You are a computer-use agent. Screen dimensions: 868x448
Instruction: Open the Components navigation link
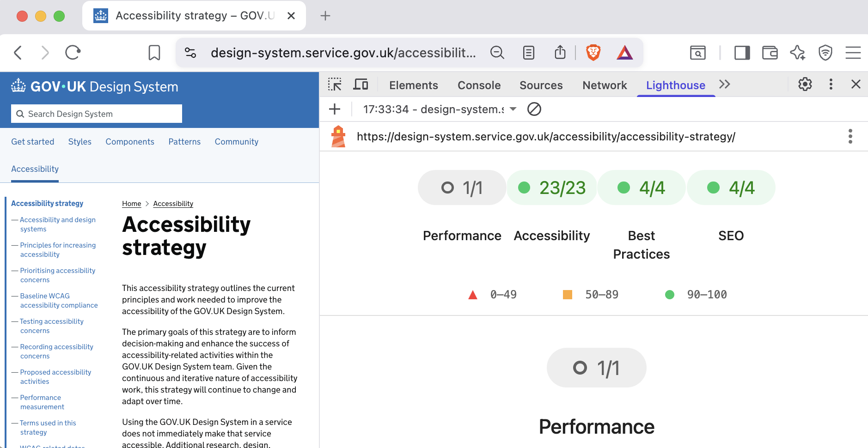(130, 142)
